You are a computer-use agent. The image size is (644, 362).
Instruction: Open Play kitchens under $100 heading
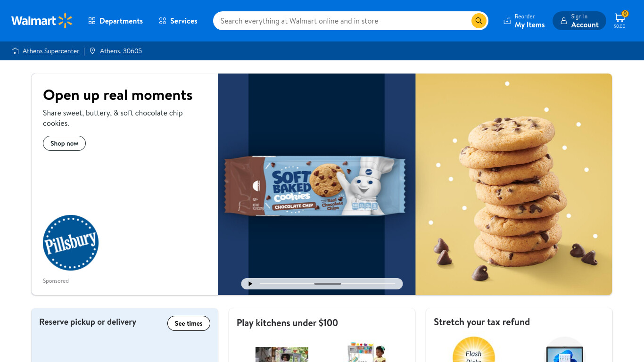pos(287,323)
